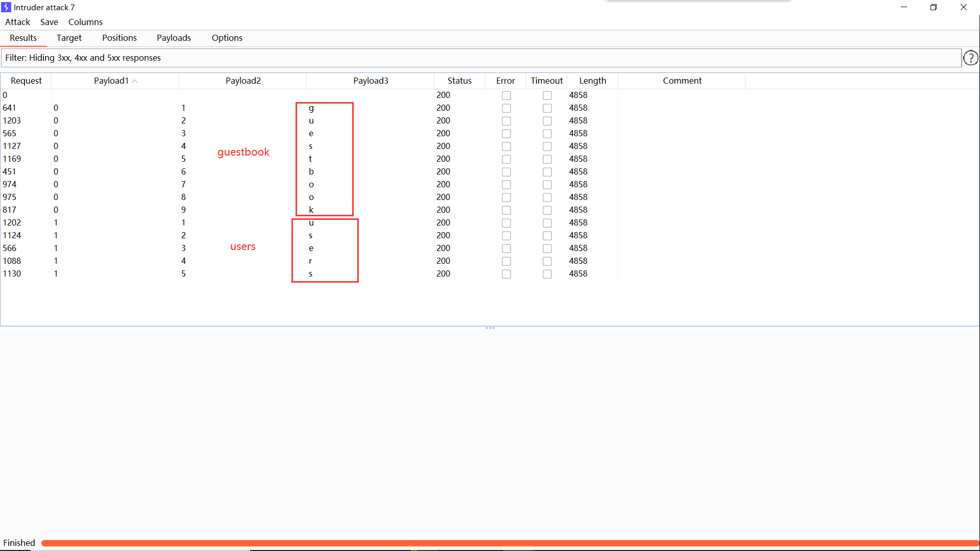Click Status 200 in row 565
The height and width of the screenshot is (551, 980).
[443, 133]
